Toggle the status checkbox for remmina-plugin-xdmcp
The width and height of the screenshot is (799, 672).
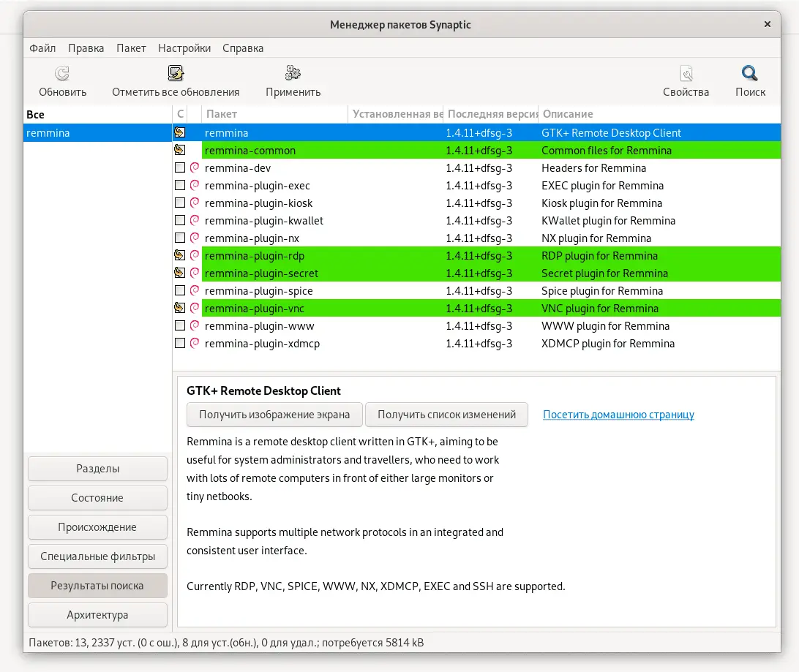tap(180, 343)
